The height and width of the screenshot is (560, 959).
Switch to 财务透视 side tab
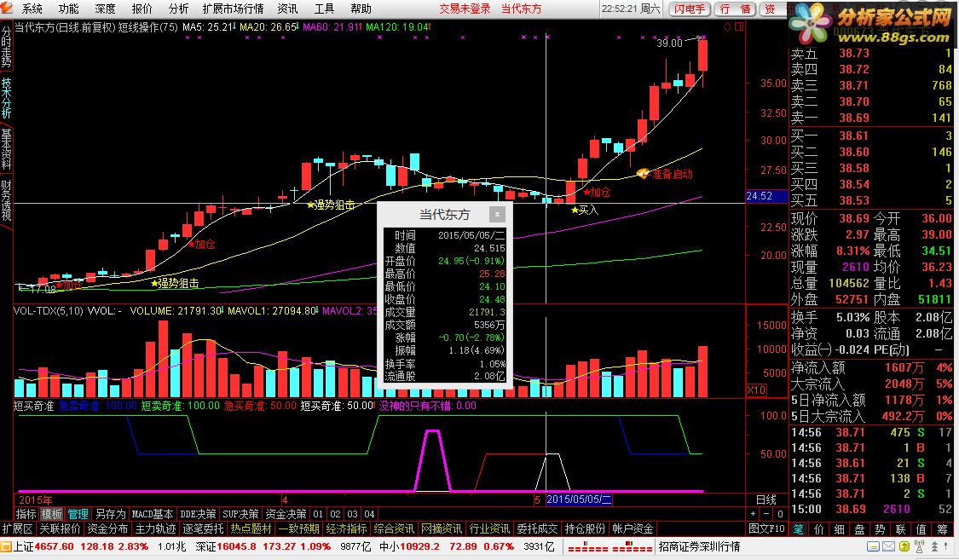[6, 200]
